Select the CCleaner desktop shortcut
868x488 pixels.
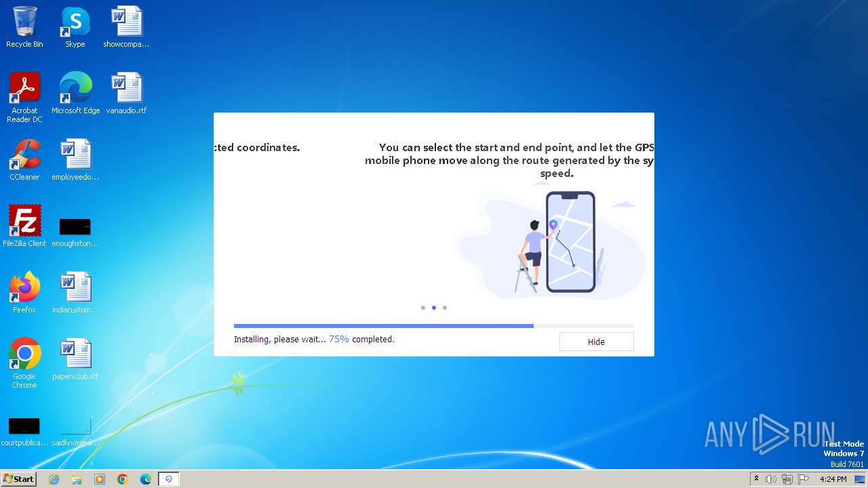[24, 161]
